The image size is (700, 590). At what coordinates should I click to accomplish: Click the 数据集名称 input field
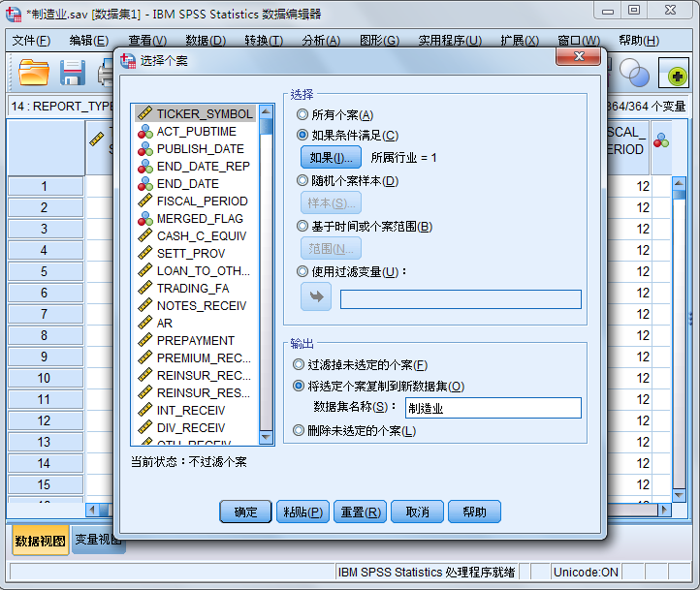[493, 408]
